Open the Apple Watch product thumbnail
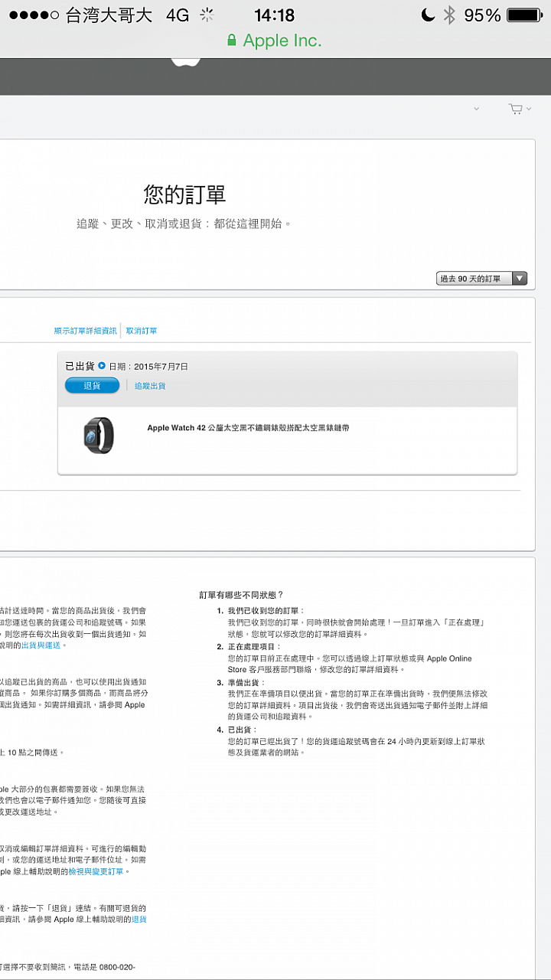Viewport: 551px width, 980px height. pyautogui.click(x=98, y=436)
